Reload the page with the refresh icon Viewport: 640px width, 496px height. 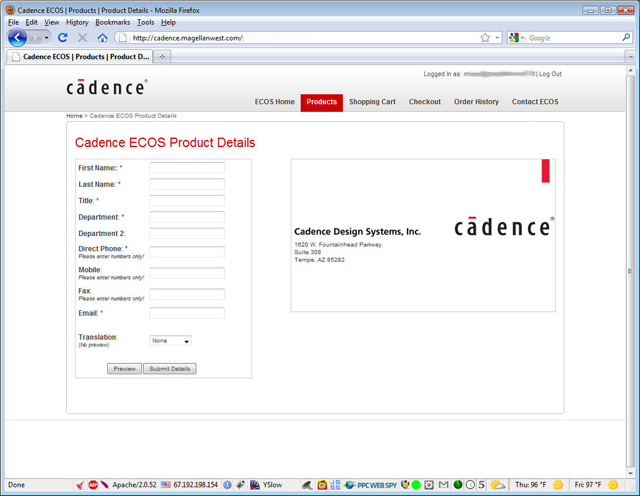pos(62,38)
